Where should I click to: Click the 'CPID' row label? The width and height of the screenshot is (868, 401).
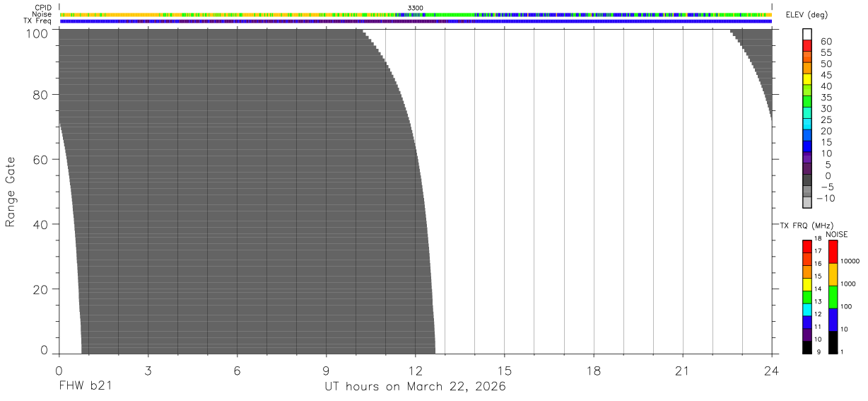tap(44, 8)
